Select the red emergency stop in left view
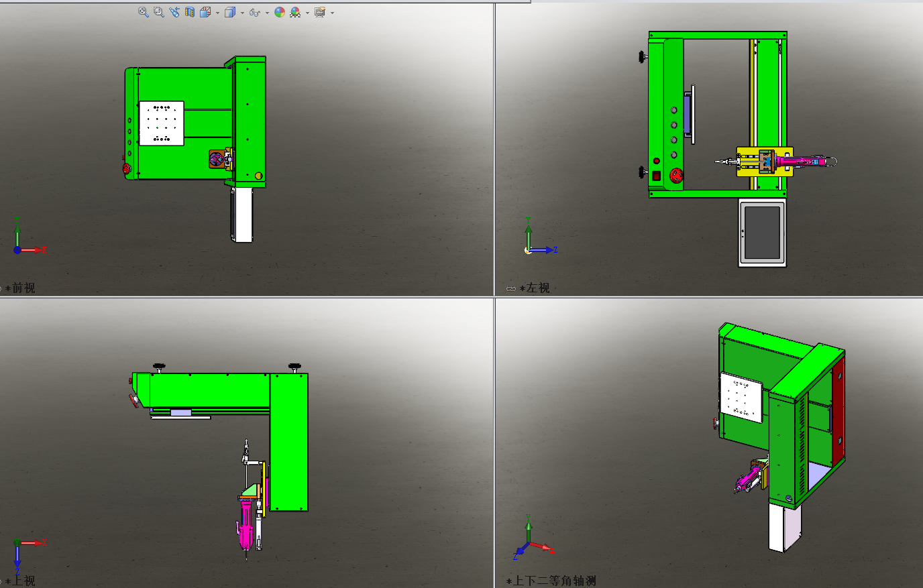The height and width of the screenshot is (588, 923). 677,176
